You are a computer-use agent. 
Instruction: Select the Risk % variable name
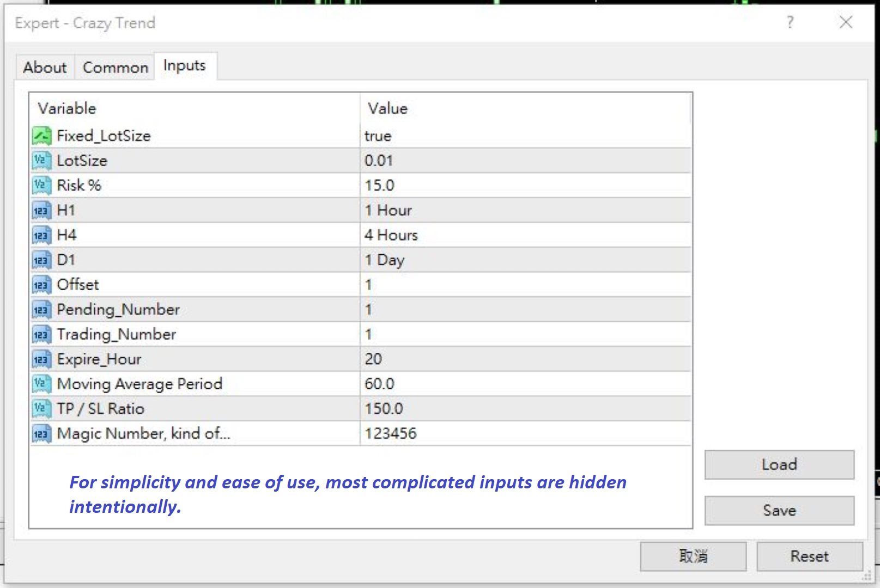click(79, 185)
